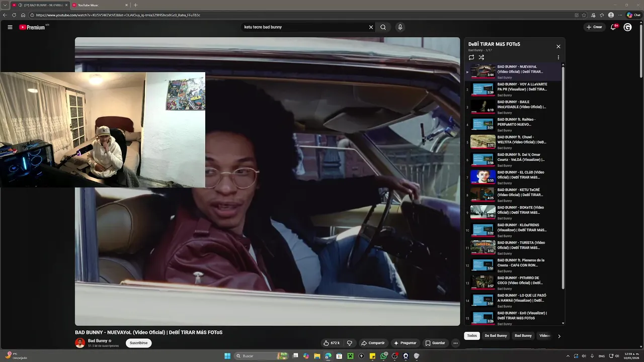This screenshot has width=644, height=362.
Task: Play CAFé CON RON playlist item
Action: pyautogui.click(x=513, y=265)
